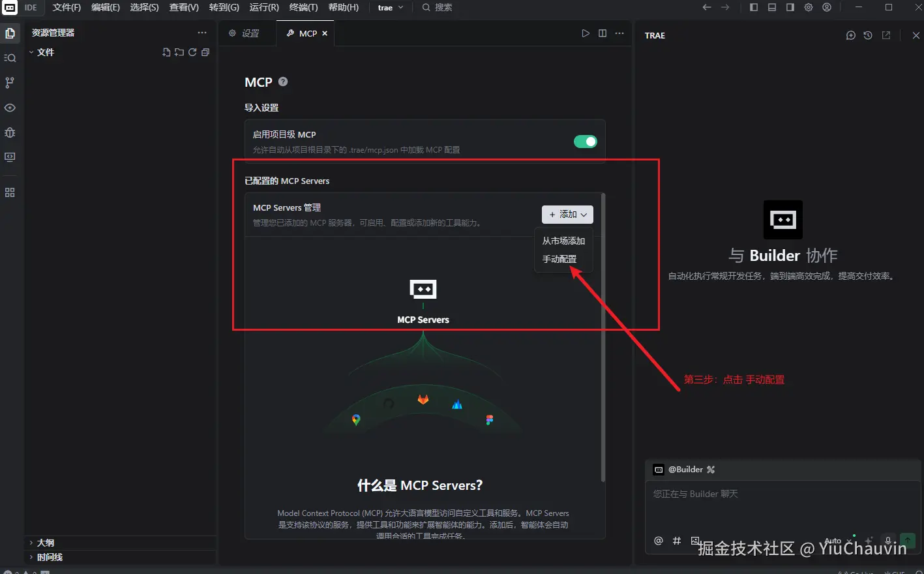The width and height of the screenshot is (924, 574).
Task: Expand the 时间线 section
Action: click(46, 557)
